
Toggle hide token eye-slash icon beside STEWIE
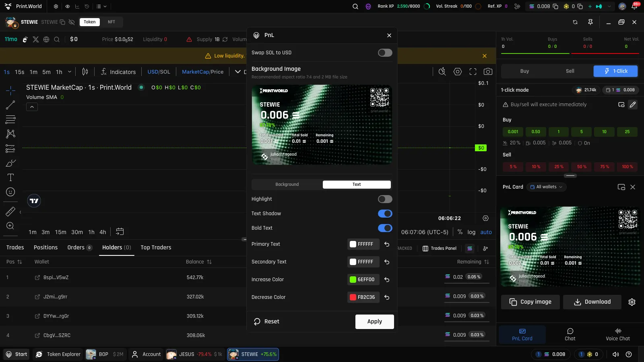tap(72, 22)
